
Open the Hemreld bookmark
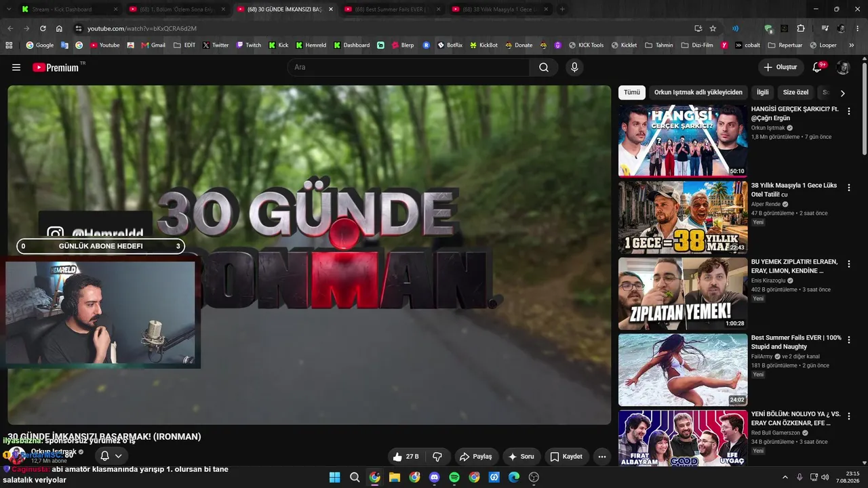311,45
